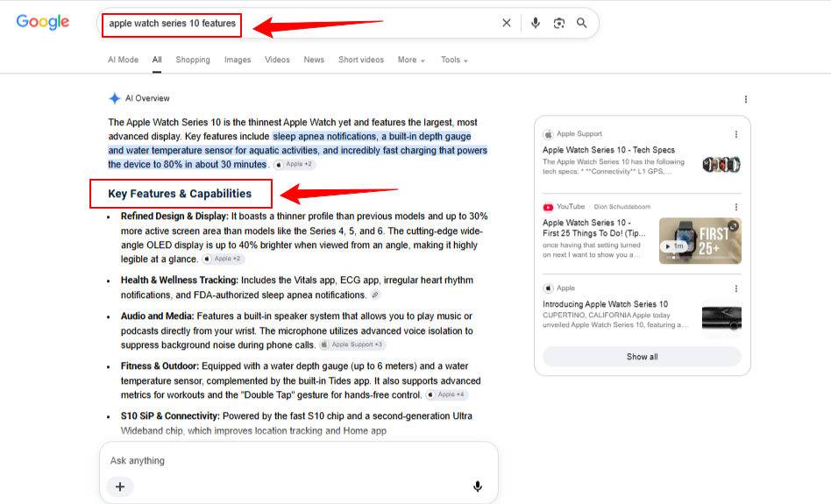
Task: Open Apple Watch Series 10 - Tech Specs link
Action: pos(608,150)
